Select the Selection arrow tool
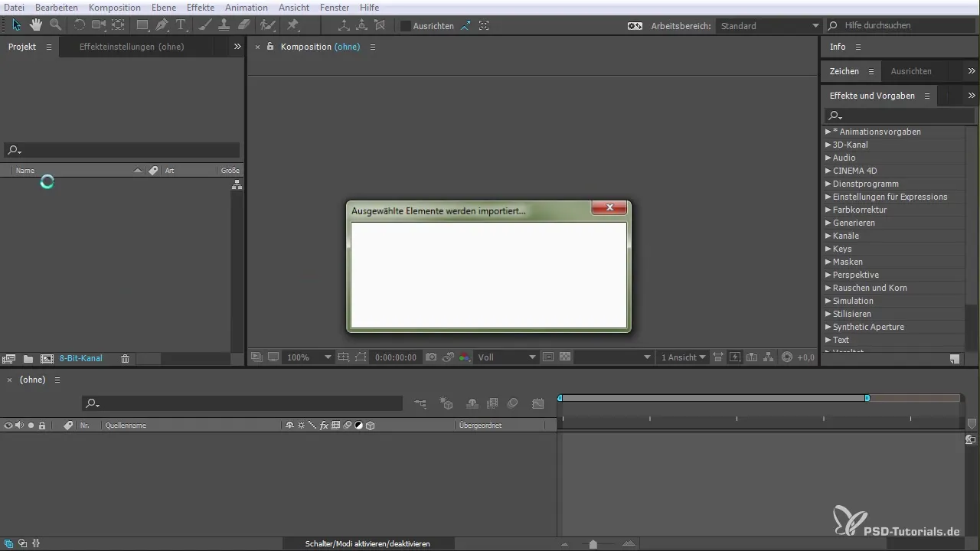Image resolution: width=980 pixels, height=551 pixels. (17, 25)
